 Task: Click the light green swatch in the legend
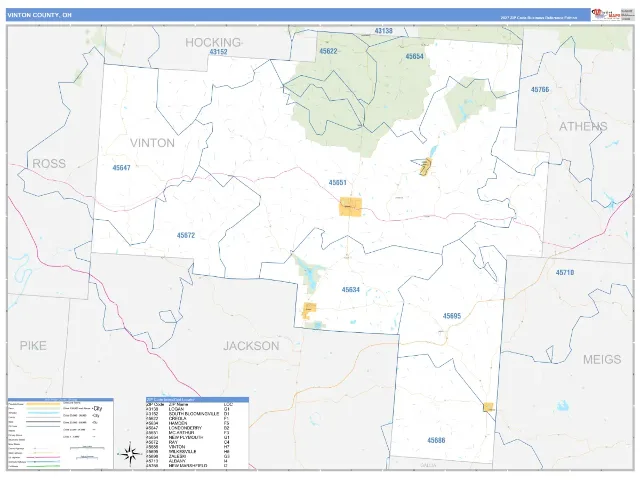coord(43,408)
